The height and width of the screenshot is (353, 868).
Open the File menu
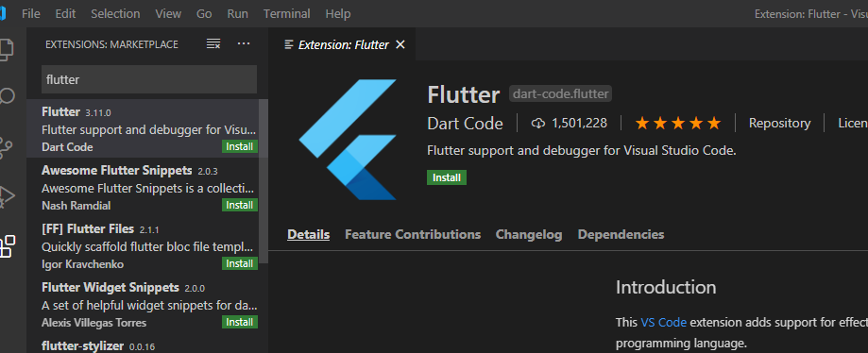pyautogui.click(x=31, y=14)
